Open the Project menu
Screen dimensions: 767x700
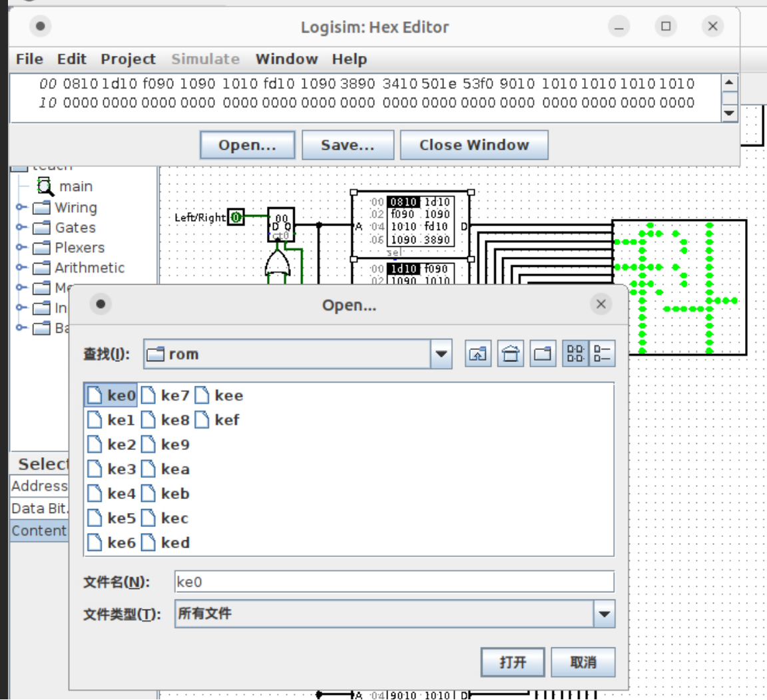point(128,59)
